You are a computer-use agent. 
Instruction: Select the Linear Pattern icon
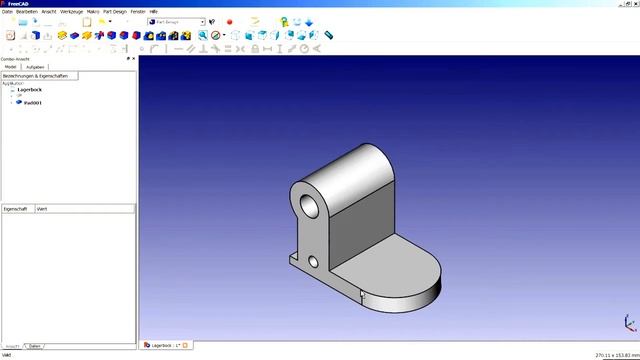tap(161, 36)
